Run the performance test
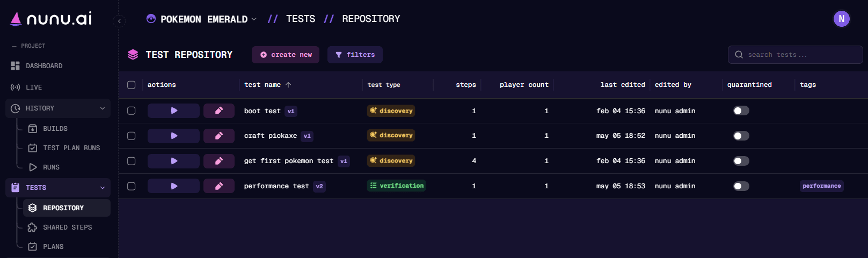This screenshot has height=258, width=868. click(x=173, y=186)
